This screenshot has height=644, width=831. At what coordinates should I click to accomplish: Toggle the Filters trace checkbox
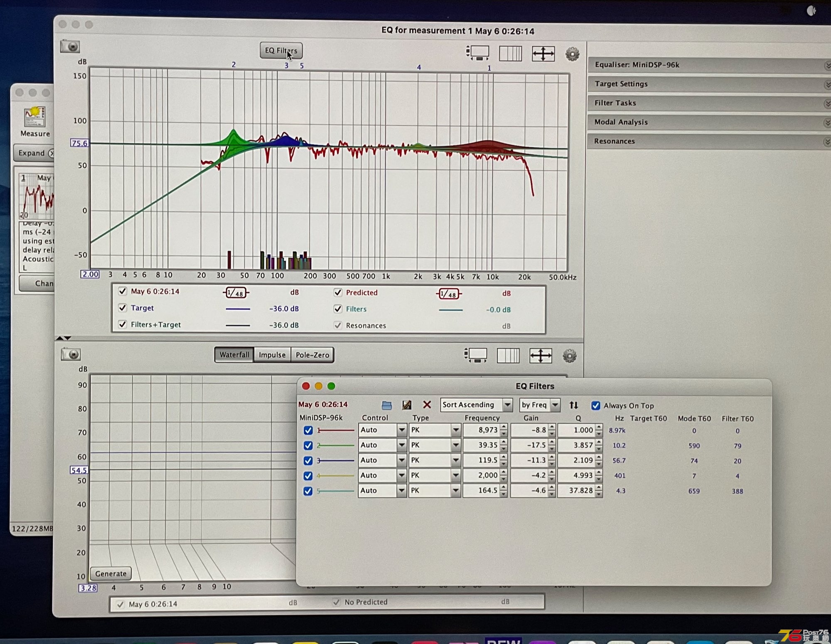(x=338, y=309)
